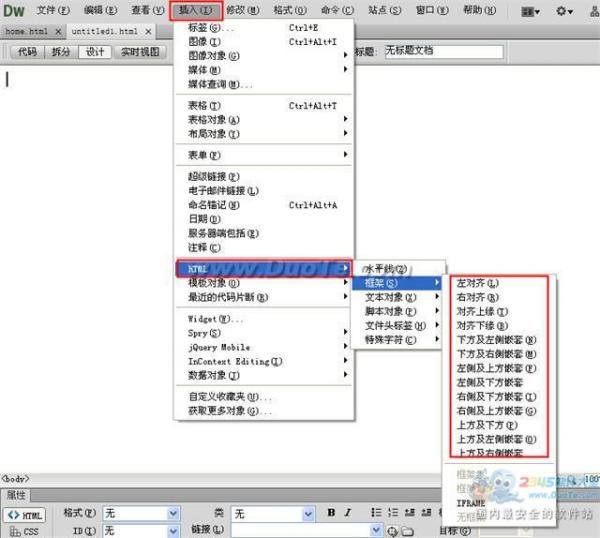Switch to 代码 (Code) view
Screen dimensions: 600x538
click(28, 52)
